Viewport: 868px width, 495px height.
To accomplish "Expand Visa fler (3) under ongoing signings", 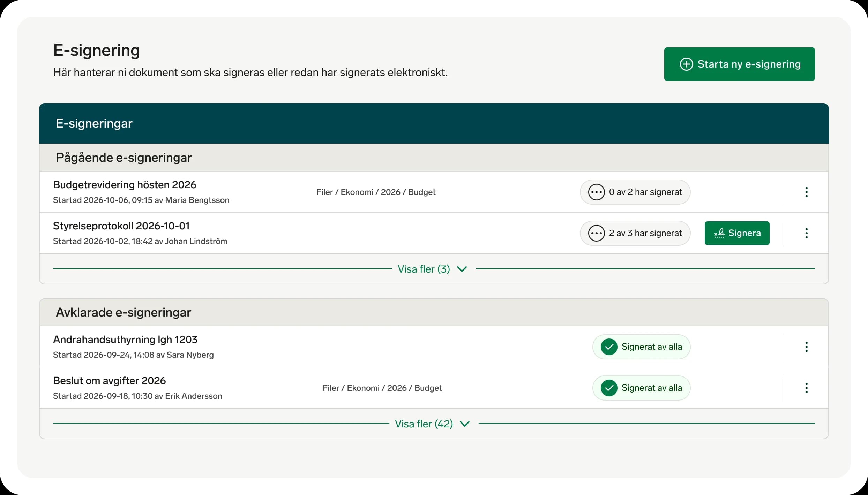I will click(432, 269).
